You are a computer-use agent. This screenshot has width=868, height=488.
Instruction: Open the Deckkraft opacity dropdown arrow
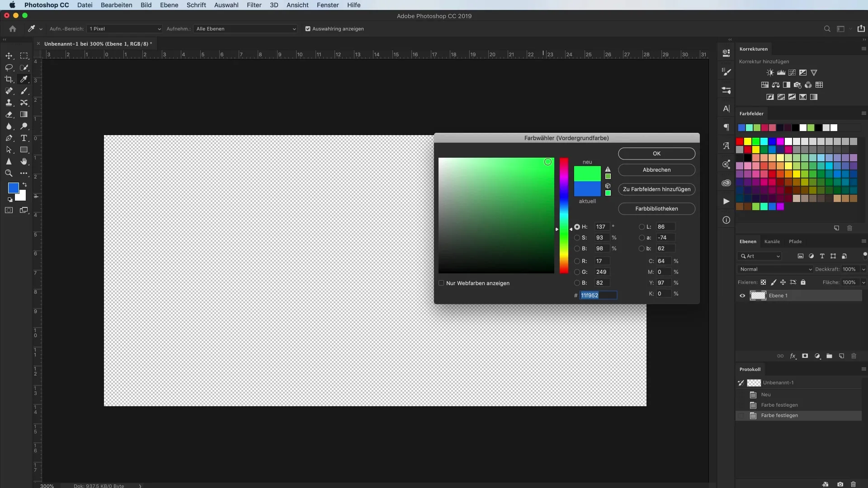tap(863, 269)
